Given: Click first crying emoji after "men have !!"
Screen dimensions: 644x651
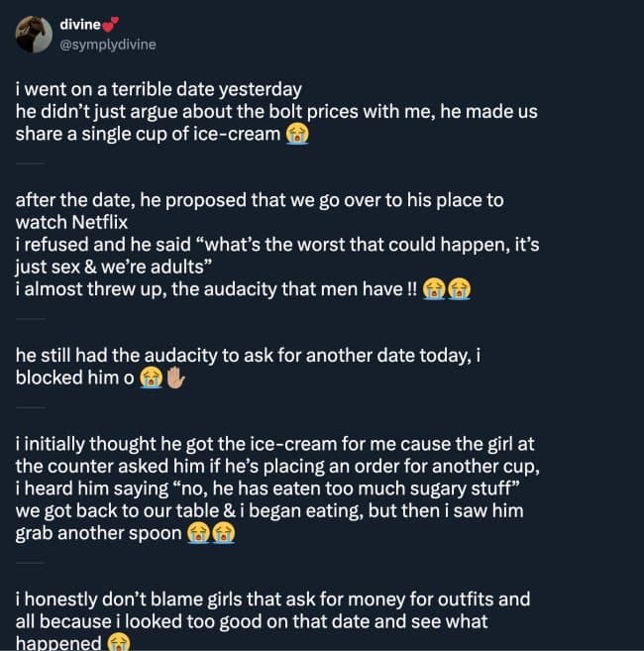Looking at the screenshot, I should click(432, 288).
